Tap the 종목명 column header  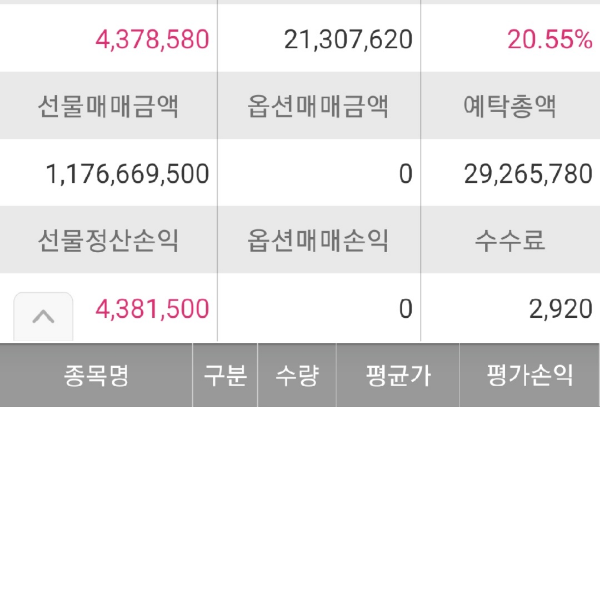click(x=96, y=376)
